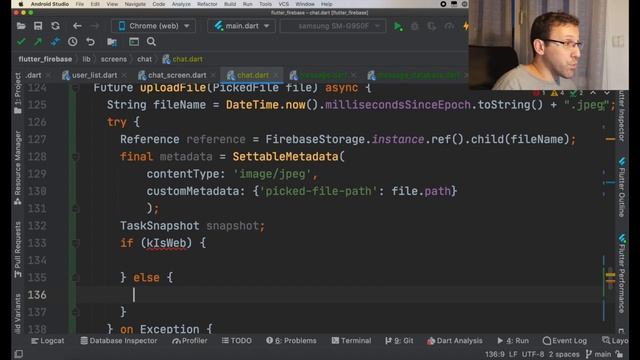This screenshot has height=360, width=640.
Task: Navigate back with the left arrow
Action: coord(77,26)
